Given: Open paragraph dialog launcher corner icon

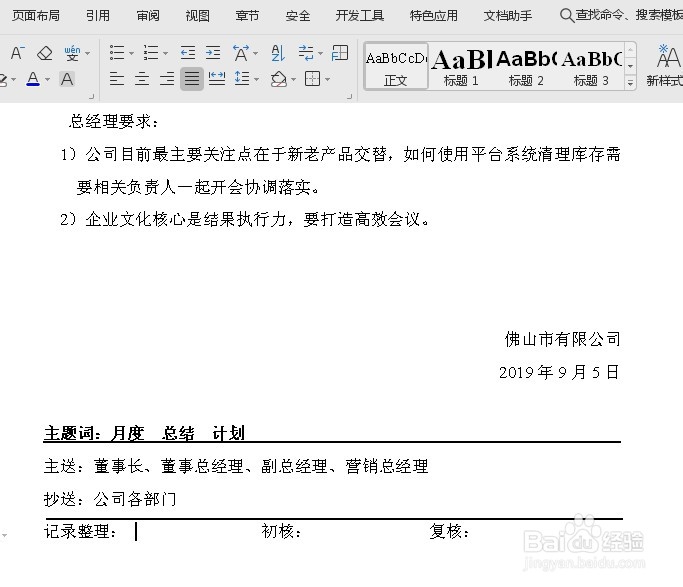Looking at the screenshot, I should tap(349, 96).
